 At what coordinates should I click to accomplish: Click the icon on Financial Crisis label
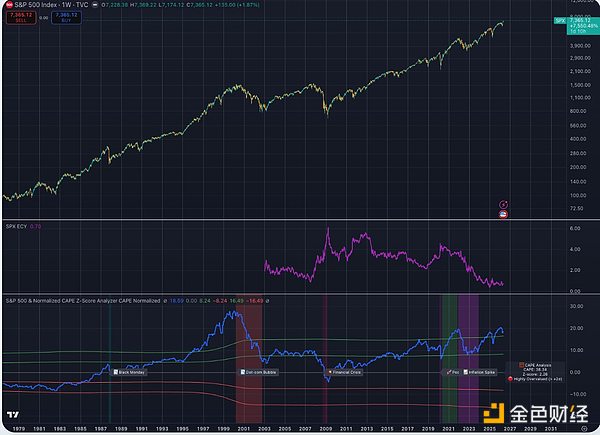329,372
